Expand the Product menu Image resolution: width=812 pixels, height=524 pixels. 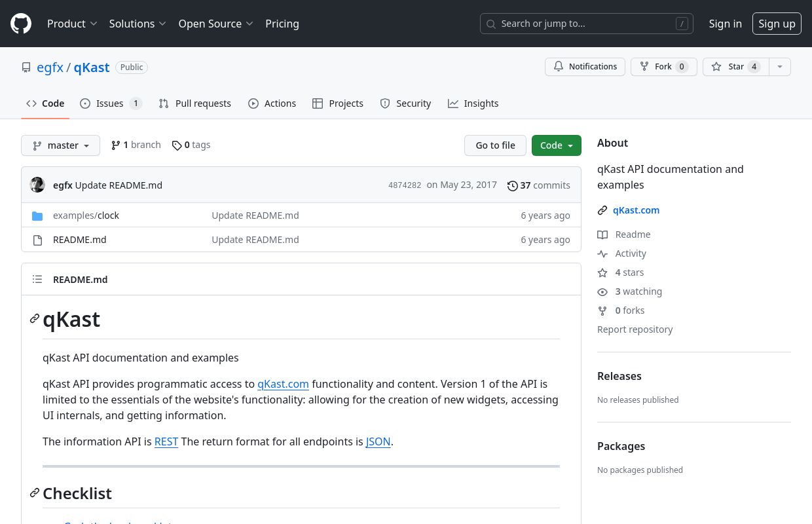[72, 24]
